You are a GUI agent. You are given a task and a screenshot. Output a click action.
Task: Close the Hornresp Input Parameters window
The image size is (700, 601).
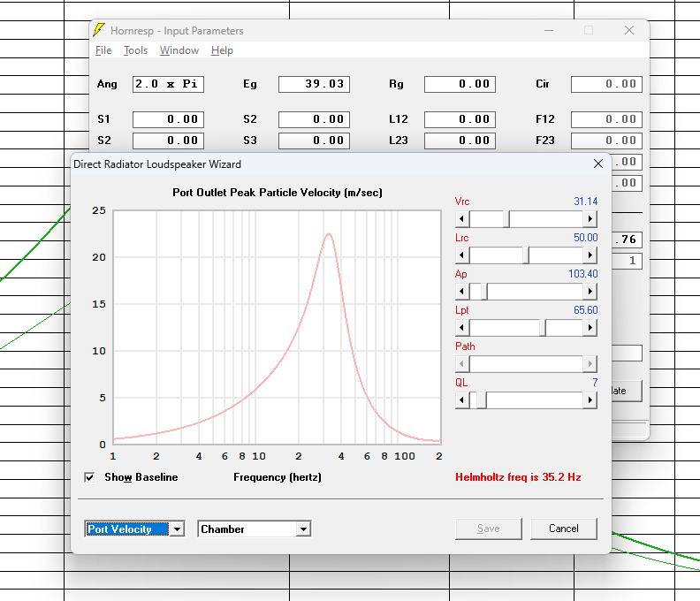pos(629,30)
